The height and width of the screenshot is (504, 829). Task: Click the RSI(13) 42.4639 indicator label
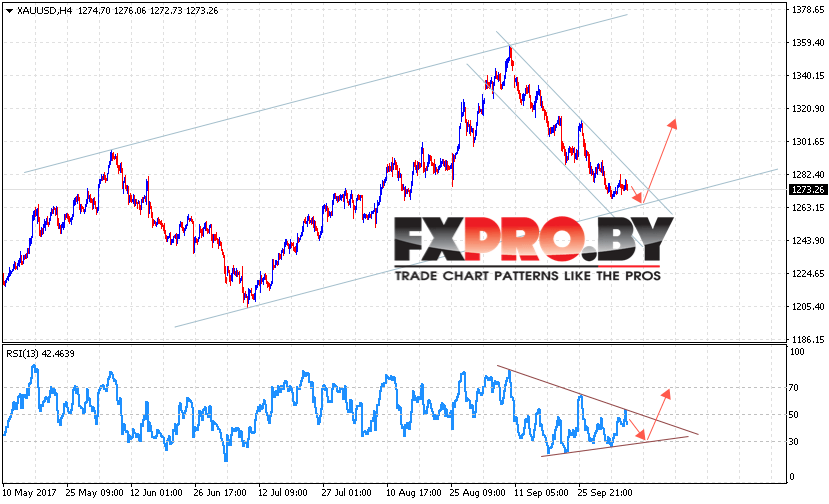tap(40, 354)
